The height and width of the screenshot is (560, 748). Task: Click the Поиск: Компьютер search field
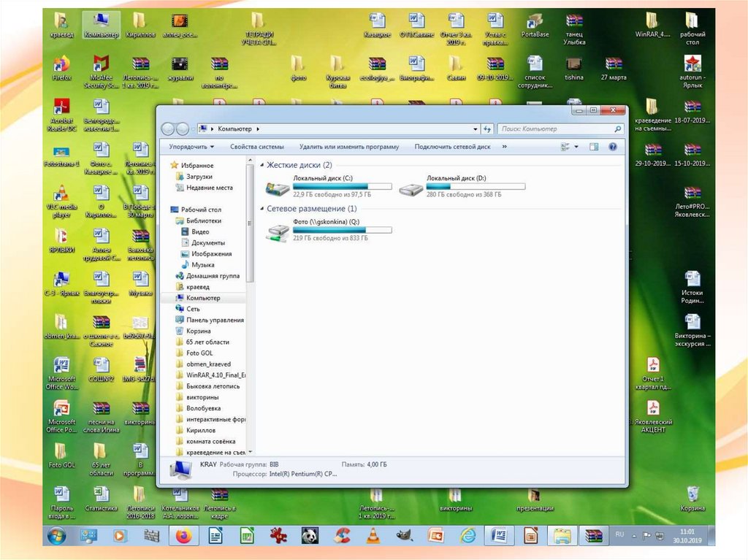555,129
